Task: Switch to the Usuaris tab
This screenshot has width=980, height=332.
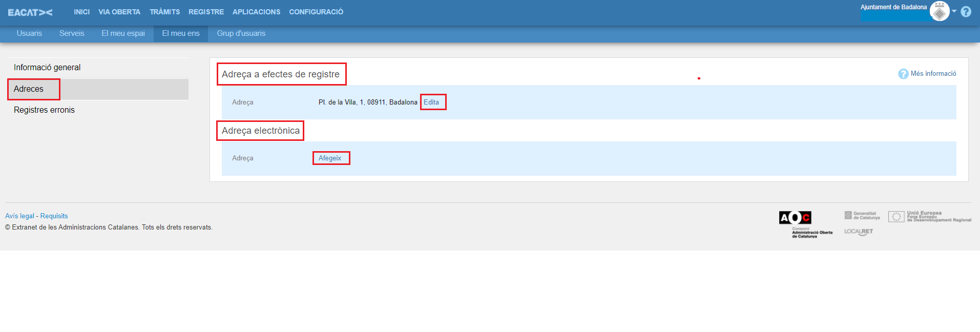Action: tap(29, 33)
